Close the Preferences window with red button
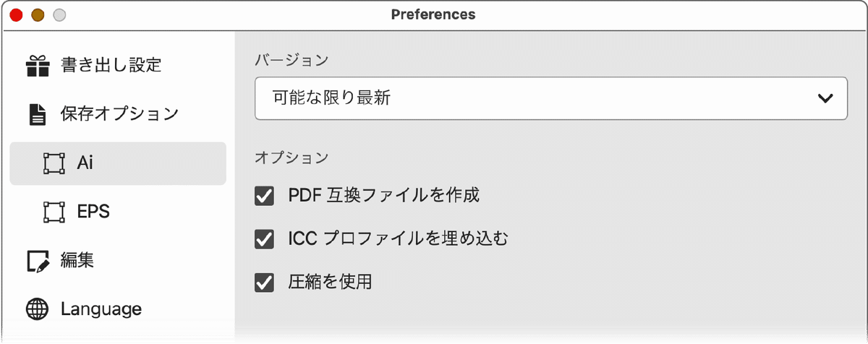 click(16, 14)
